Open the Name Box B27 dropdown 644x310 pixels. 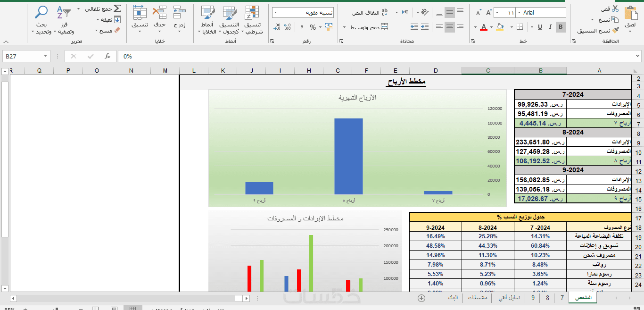(x=46, y=56)
